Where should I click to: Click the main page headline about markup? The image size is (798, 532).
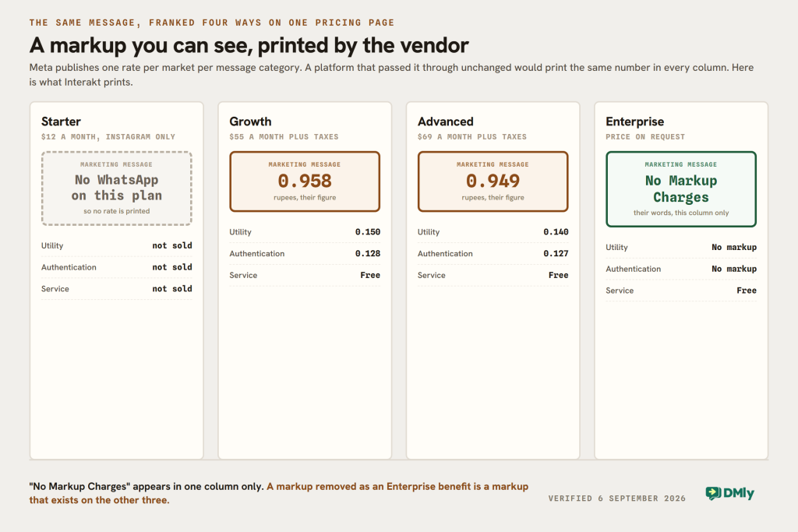point(249,45)
